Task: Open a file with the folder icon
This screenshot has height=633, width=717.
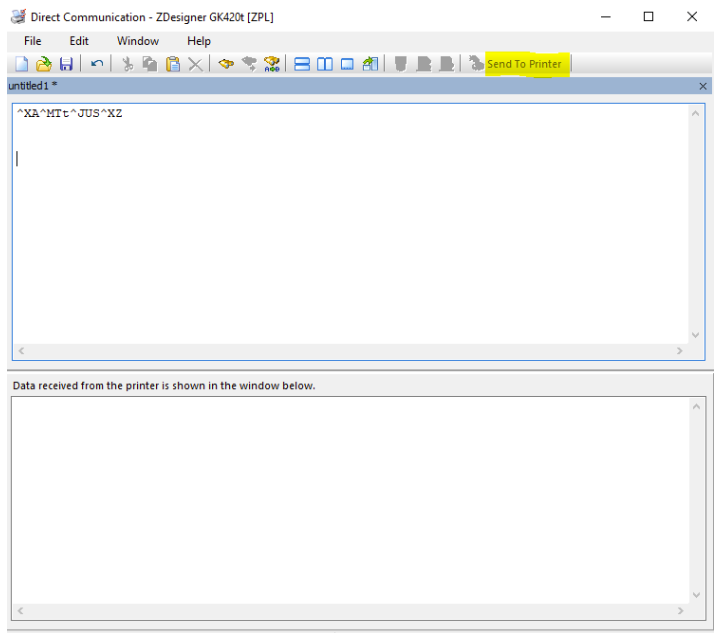Action: point(44,64)
